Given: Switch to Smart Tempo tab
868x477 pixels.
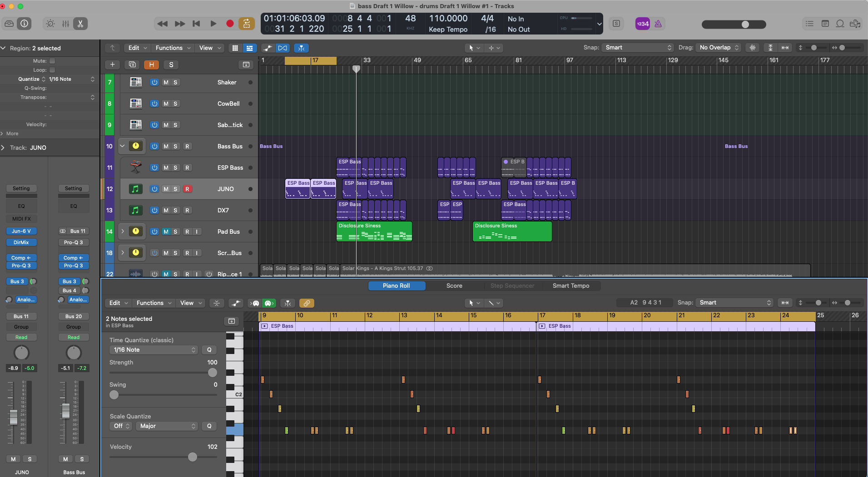Looking at the screenshot, I should point(571,285).
